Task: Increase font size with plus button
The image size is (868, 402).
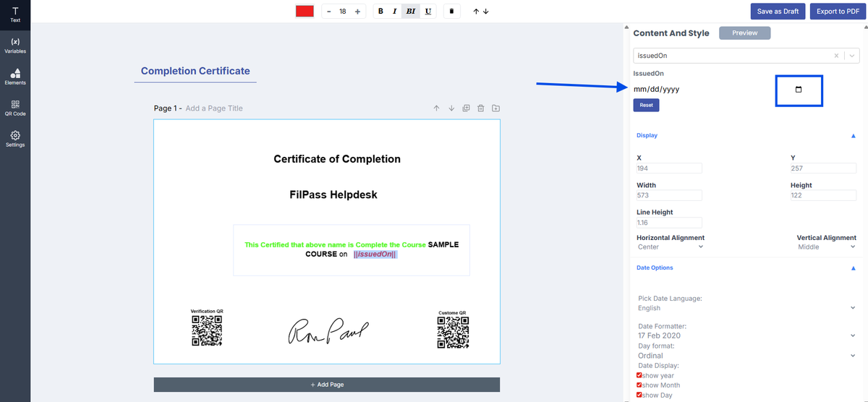Action: (x=357, y=12)
